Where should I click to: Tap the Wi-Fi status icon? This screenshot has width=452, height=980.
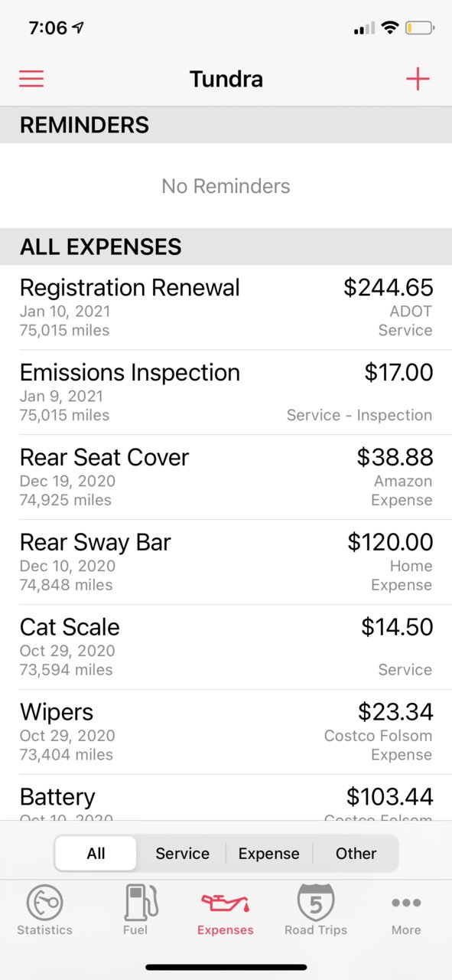point(390,28)
